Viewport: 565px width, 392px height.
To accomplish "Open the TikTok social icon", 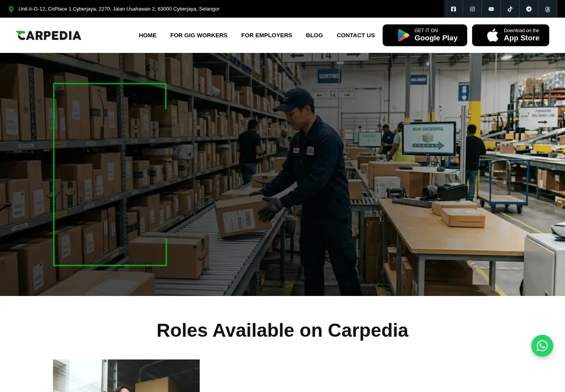I will tap(510, 9).
